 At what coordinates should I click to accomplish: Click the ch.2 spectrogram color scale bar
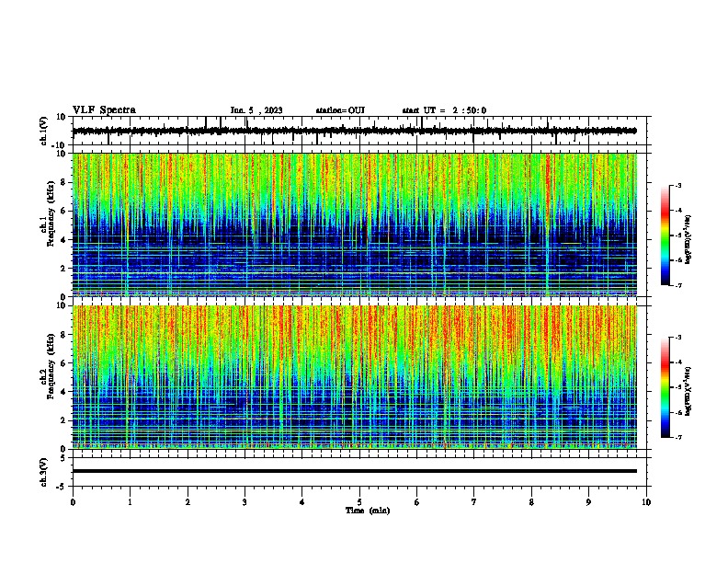pos(665,387)
